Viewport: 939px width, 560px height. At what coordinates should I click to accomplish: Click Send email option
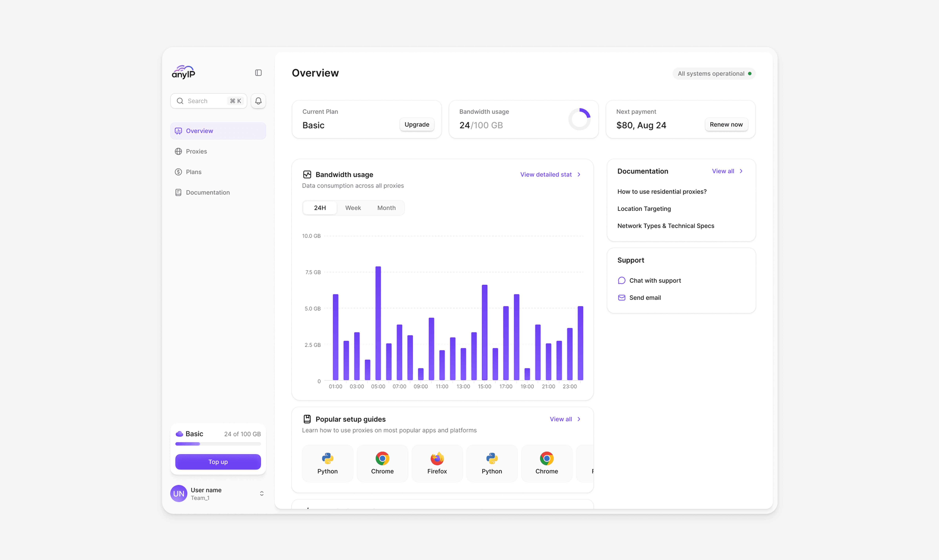(x=644, y=297)
